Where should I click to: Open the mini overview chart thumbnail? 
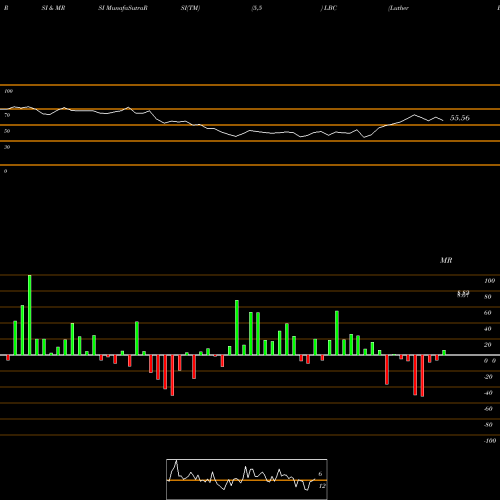[x=247, y=479]
